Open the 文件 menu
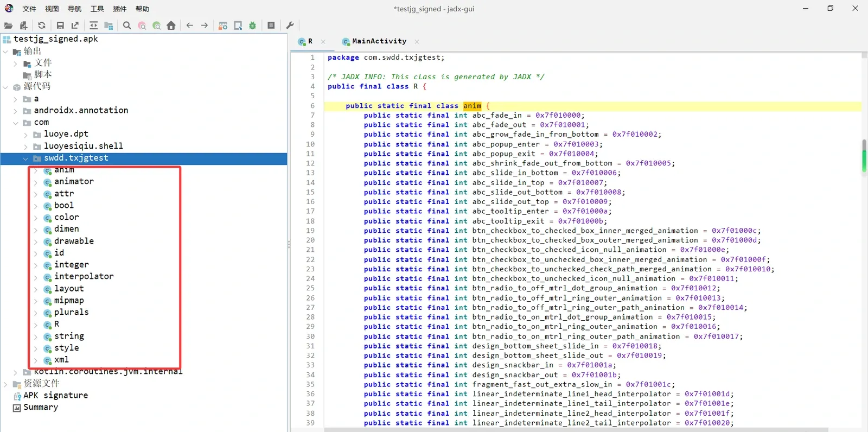 coord(29,9)
